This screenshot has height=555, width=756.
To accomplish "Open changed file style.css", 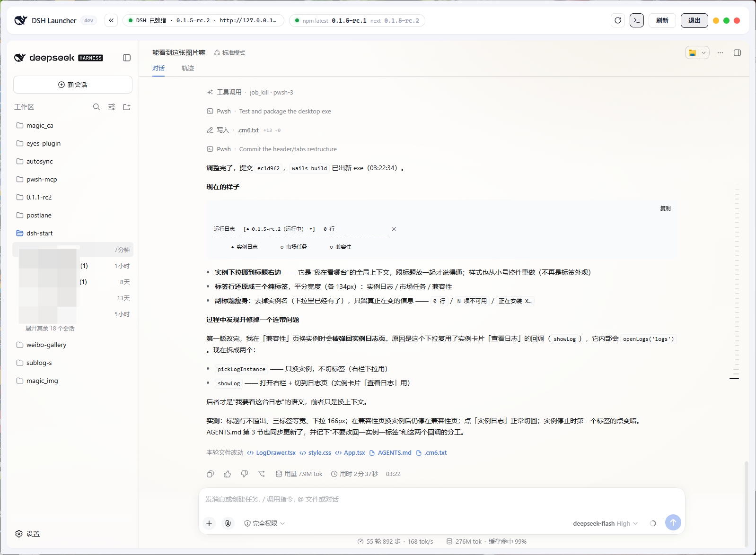I will pyautogui.click(x=315, y=452).
